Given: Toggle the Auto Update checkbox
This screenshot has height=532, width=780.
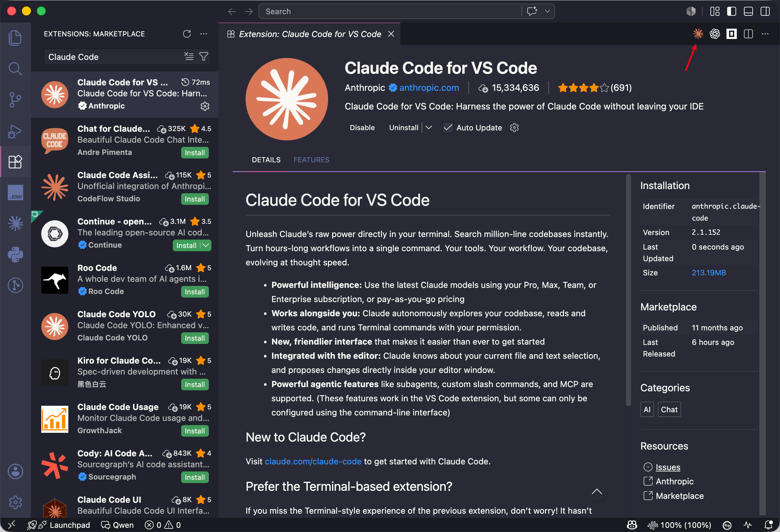Looking at the screenshot, I should pos(448,128).
